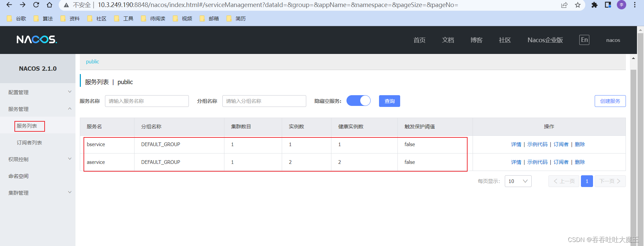Click the 上一页 pagination button
Viewport: 644px width, 246px height.
pyautogui.click(x=564, y=181)
